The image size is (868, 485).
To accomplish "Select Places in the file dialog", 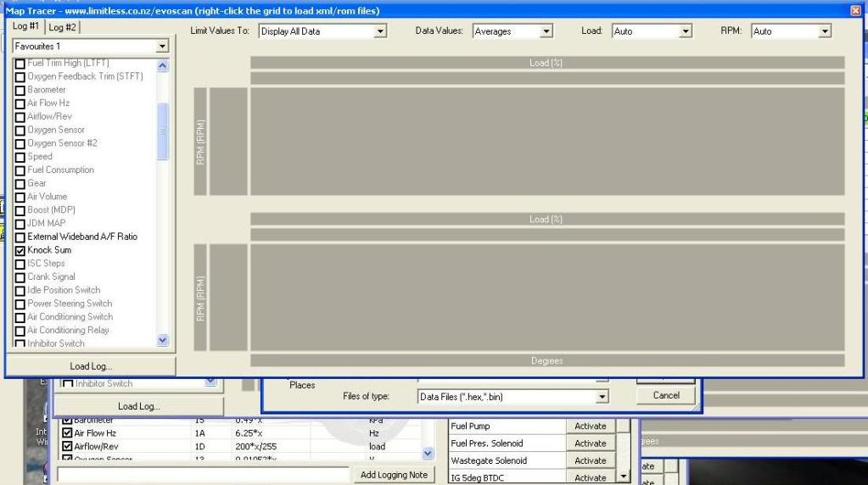I will point(302,385).
